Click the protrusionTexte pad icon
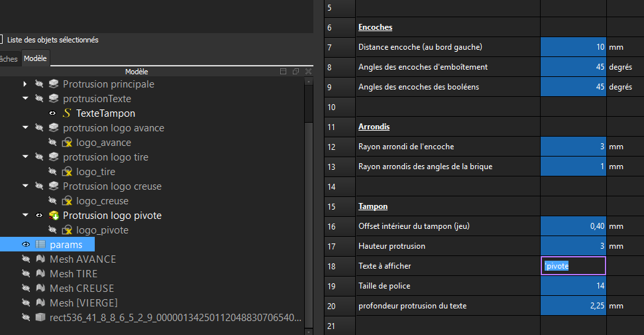 (x=54, y=99)
